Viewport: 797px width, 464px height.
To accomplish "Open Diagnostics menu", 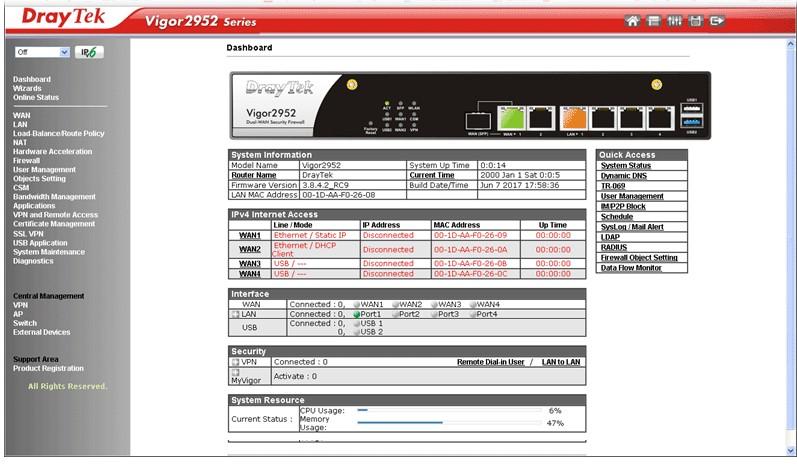I will pyautogui.click(x=33, y=261).
